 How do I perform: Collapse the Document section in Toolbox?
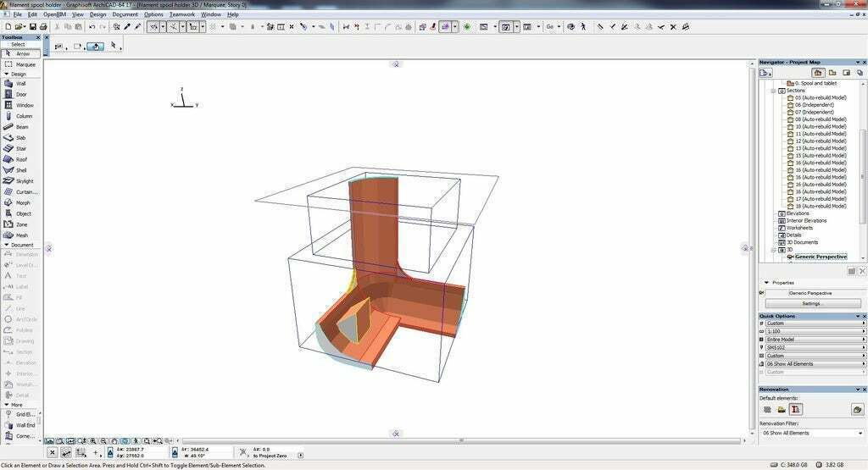point(7,245)
